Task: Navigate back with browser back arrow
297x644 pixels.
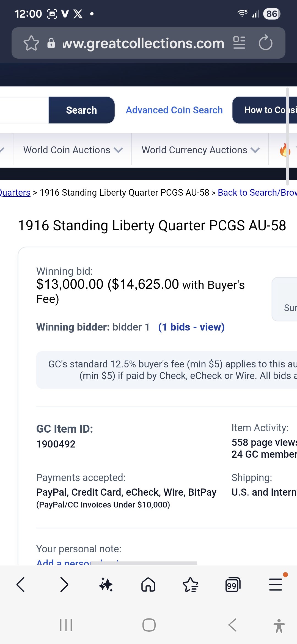Action: (x=21, y=585)
